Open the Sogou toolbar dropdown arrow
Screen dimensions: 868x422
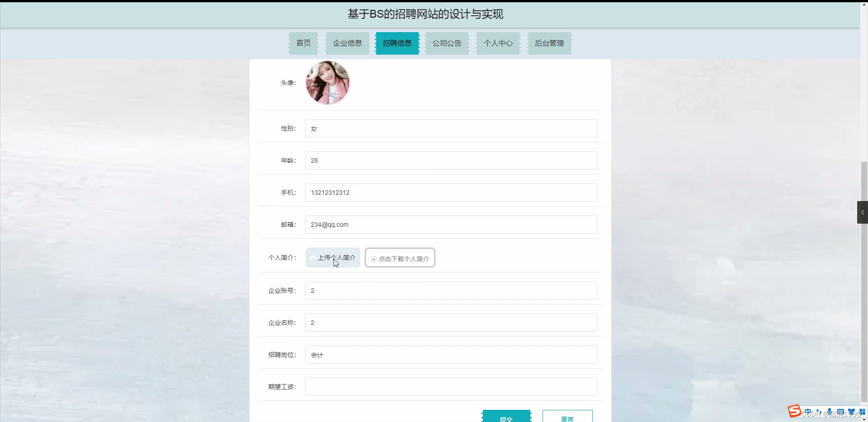coord(864,420)
